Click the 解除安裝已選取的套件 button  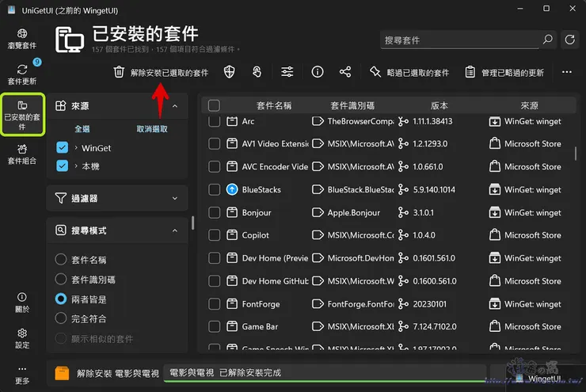(x=161, y=73)
